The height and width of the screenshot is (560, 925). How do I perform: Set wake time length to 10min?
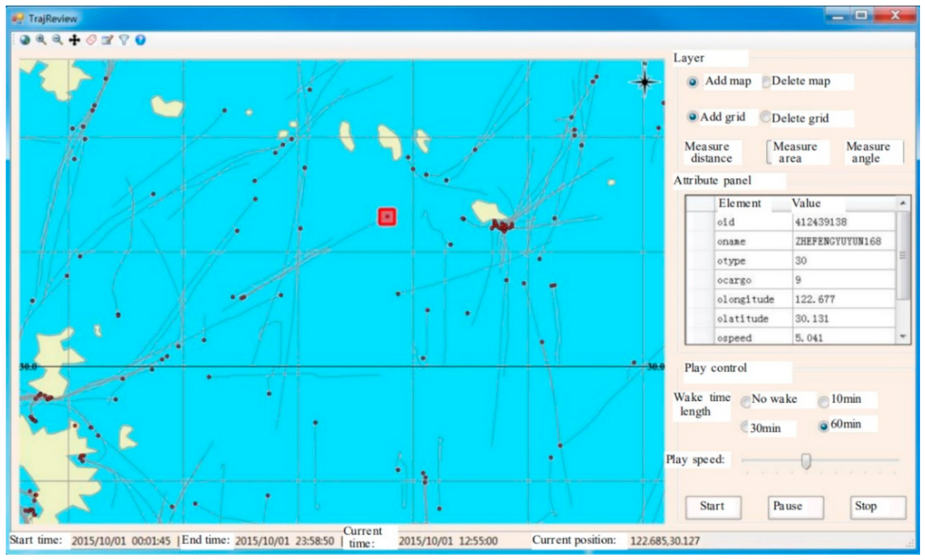tap(823, 402)
